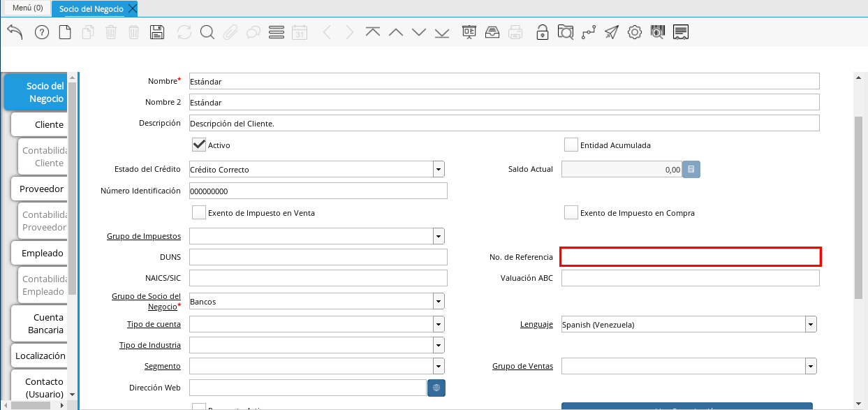The height and width of the screenshot is (410, 868).
Task: Click the lock record icon
Action: 542,32
